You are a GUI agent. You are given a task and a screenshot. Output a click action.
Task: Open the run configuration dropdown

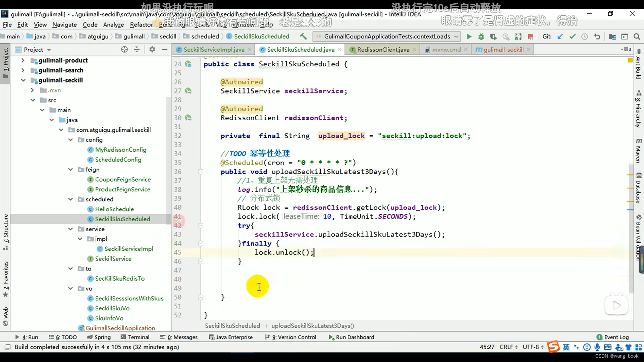(x=456, y=36)
